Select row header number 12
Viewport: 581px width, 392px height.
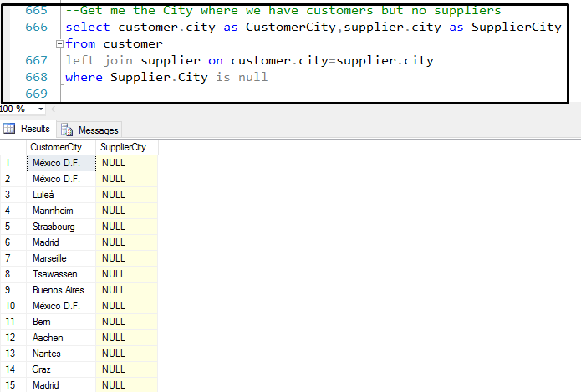[x=13, y=338]
